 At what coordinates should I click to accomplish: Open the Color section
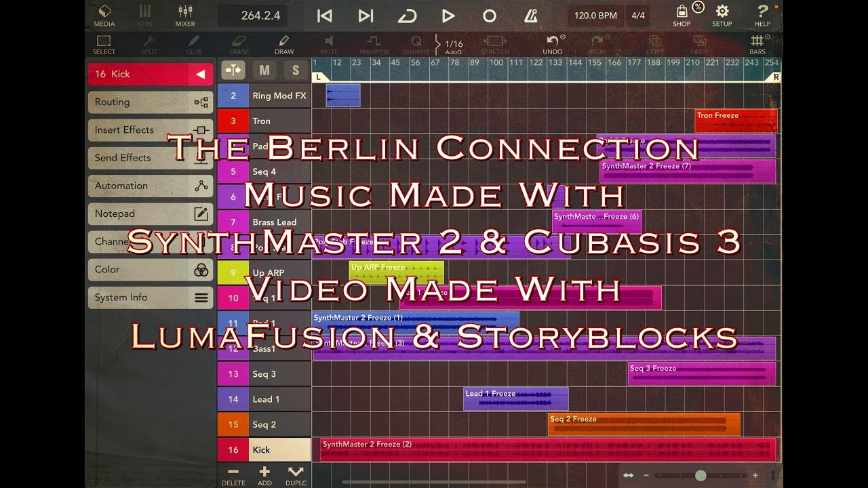[x=150, y=269]
